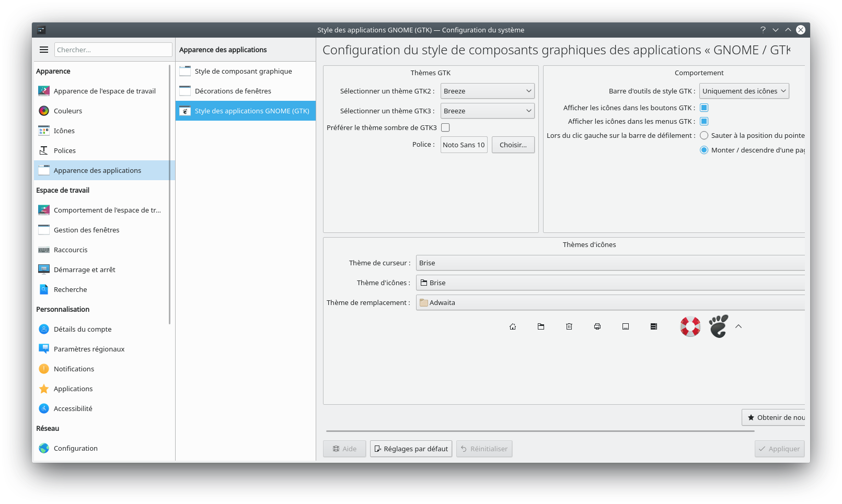Enable Préférer le thème sombre de GTK3
842x504 pixels.
(x=445, y=127)
